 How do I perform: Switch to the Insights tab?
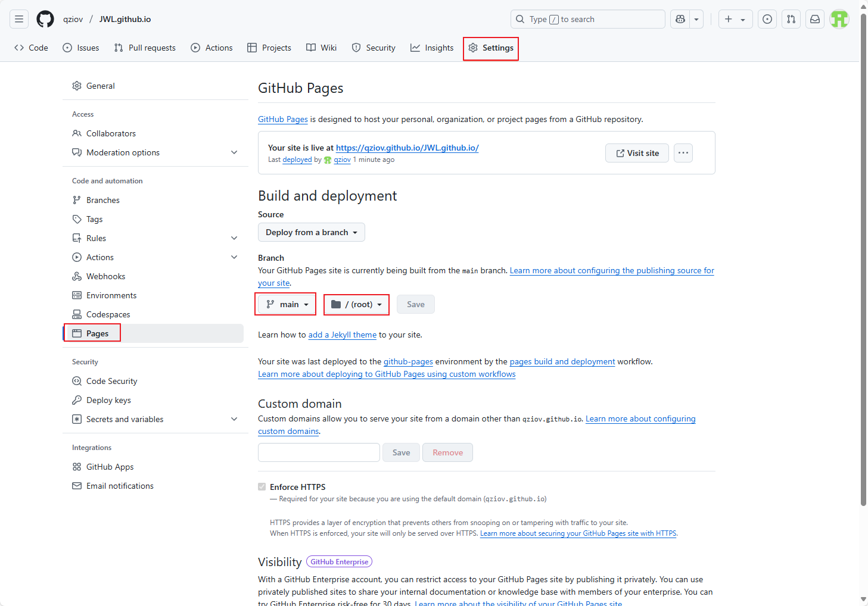tap(432, 48)
